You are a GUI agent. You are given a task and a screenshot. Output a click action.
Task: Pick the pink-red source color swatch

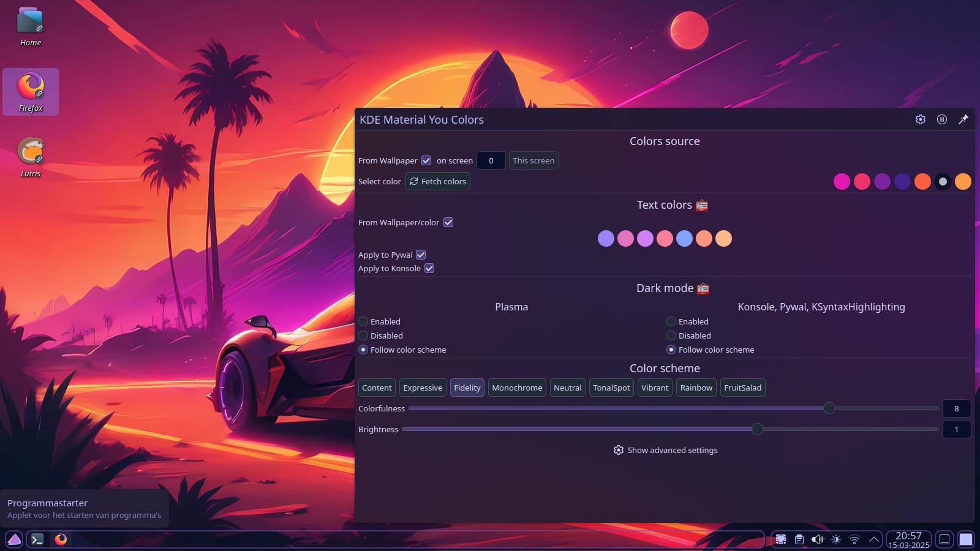(x=862, y=181)
